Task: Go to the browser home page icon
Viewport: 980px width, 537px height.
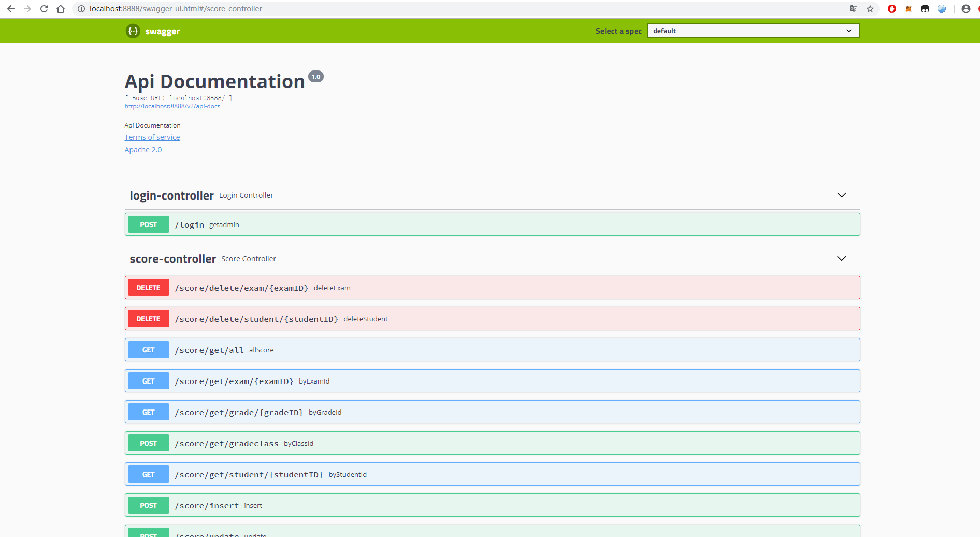Action: 61,9
